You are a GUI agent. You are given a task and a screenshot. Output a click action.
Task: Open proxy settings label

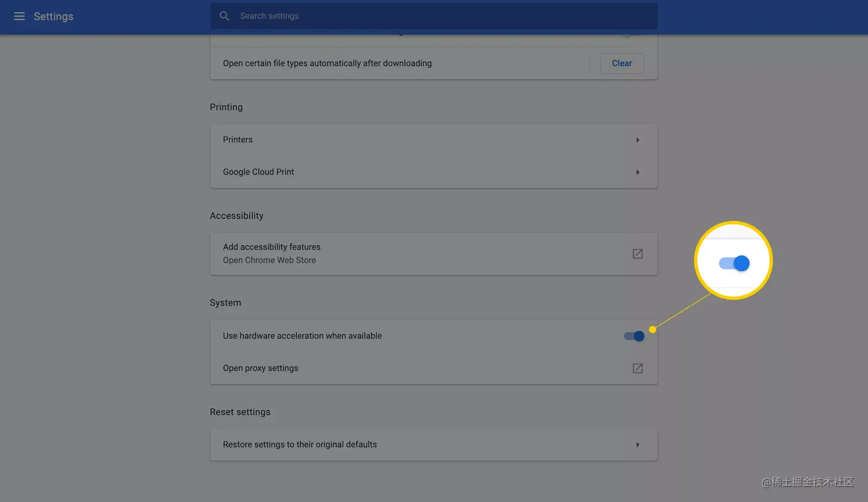[x=261, y=368]
